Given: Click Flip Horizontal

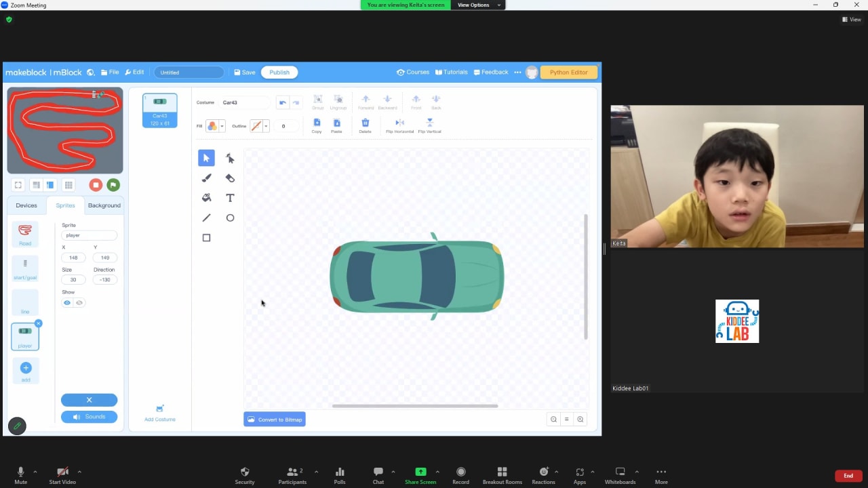Looking at the screenshot, I should coord(399,125).
